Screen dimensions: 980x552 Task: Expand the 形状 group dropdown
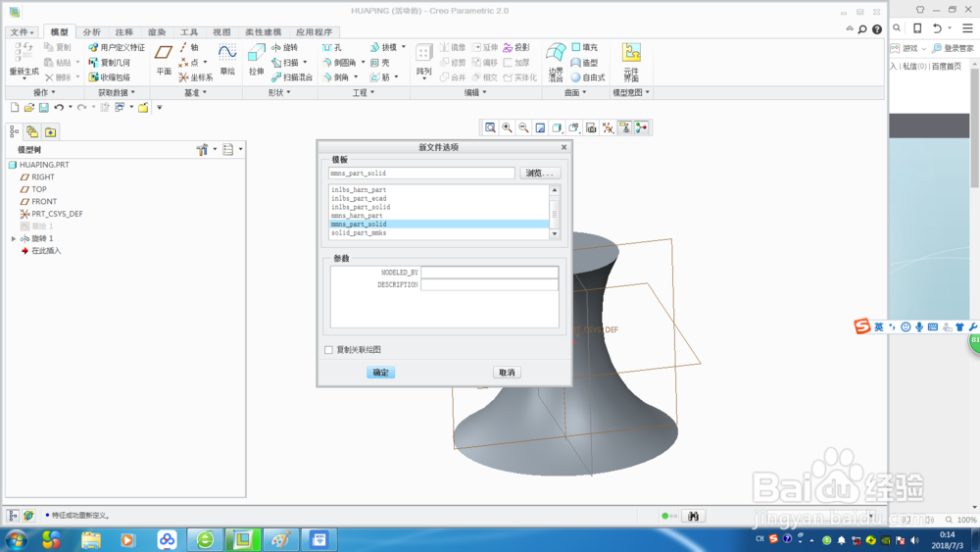(x=279, y=92)
